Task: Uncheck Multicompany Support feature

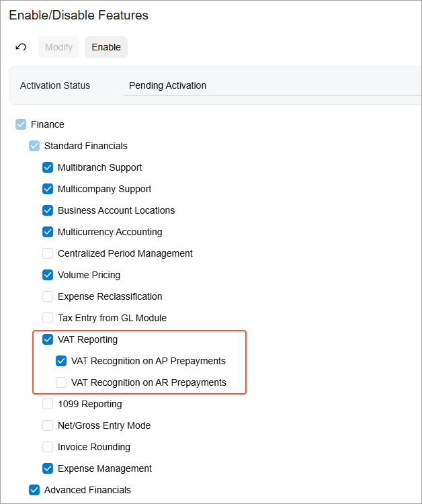Action: pos(48,189)
